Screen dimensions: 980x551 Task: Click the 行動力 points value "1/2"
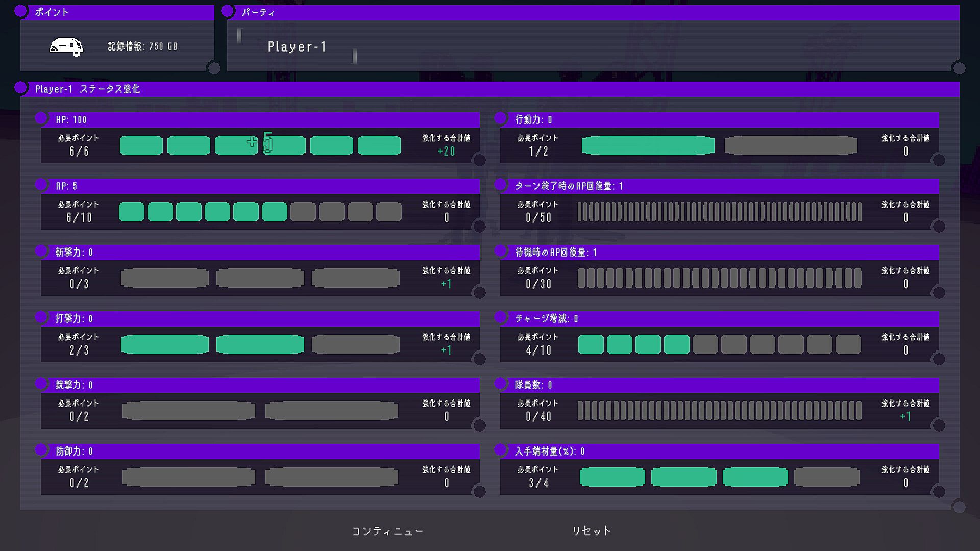point(538,152)
